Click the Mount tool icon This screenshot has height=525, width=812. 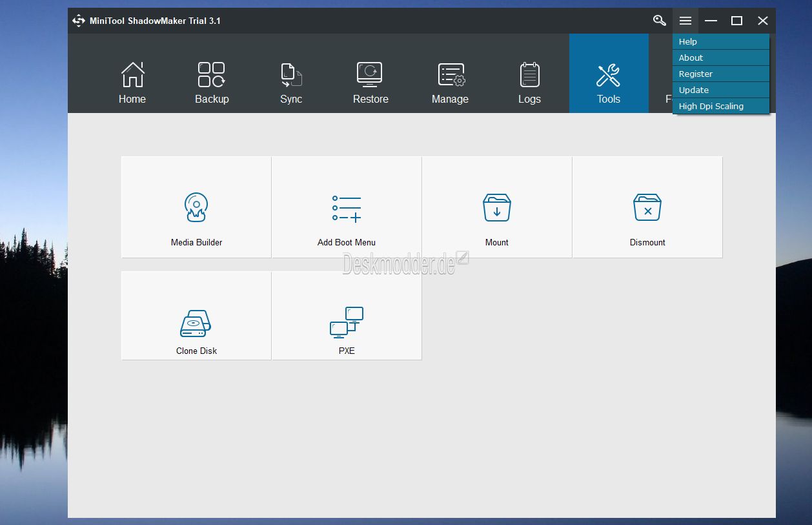pyautogui.click(x=497, y=207)
